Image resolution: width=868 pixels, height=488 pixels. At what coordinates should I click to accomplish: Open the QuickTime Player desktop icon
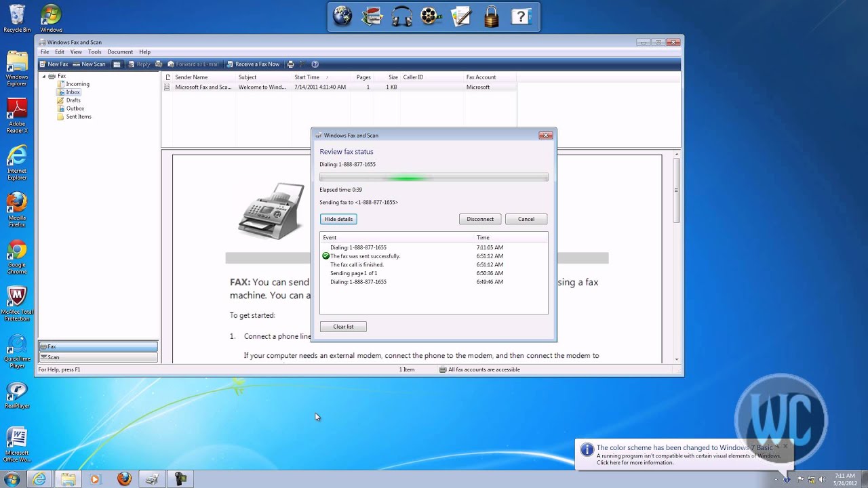pyautogui.click(x=17, y=351)
